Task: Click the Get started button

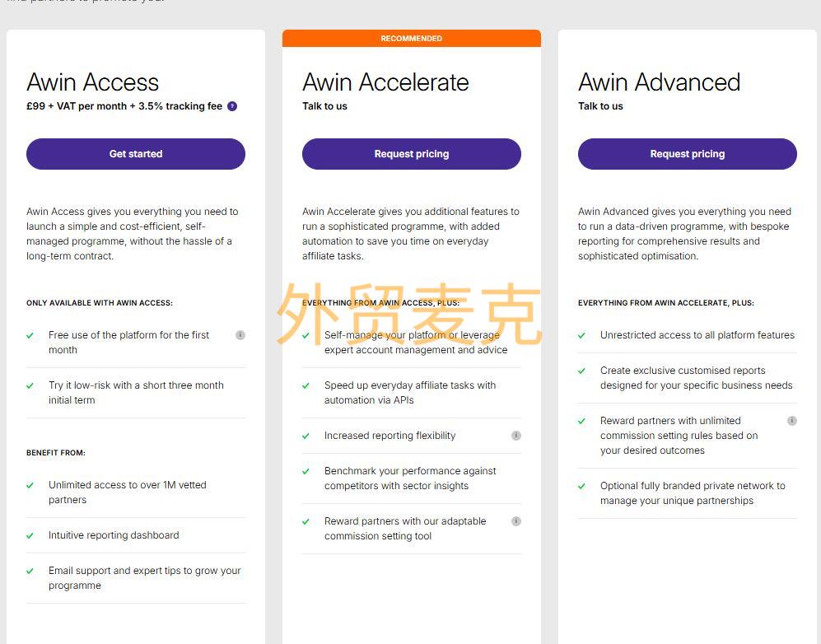Action: tap(136, 154)
